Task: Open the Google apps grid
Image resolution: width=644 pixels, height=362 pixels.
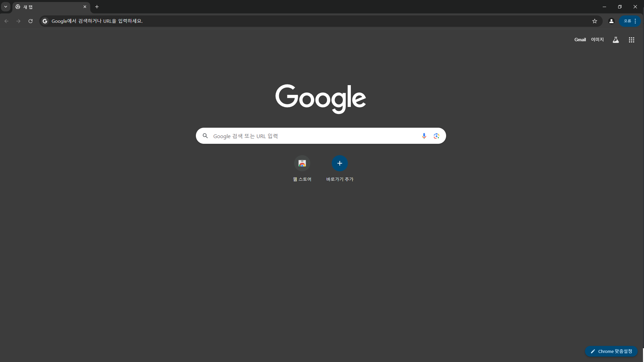Action: click(631, 40)
